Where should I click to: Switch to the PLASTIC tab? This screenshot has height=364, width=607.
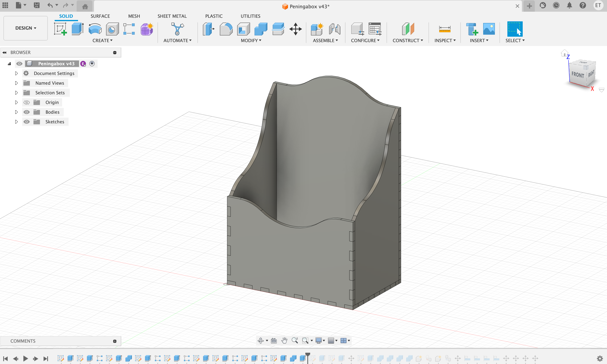(x=214, y=16)
